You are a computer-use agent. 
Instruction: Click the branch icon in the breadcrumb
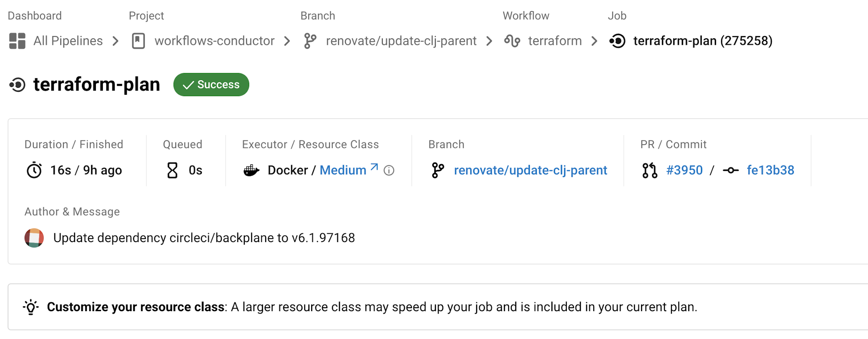click(x=310, y=41)
